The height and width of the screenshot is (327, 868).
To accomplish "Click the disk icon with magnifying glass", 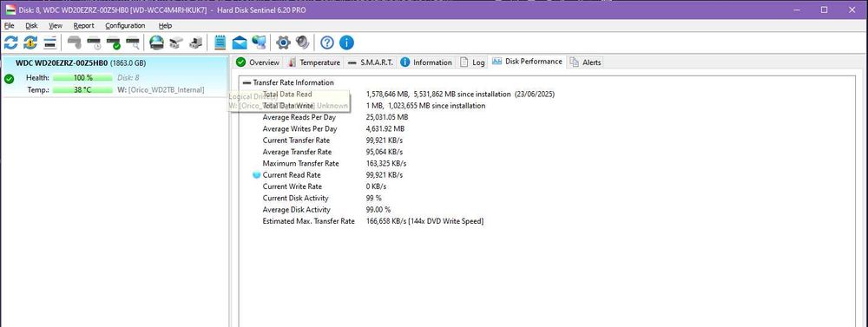I will (133, 43).
